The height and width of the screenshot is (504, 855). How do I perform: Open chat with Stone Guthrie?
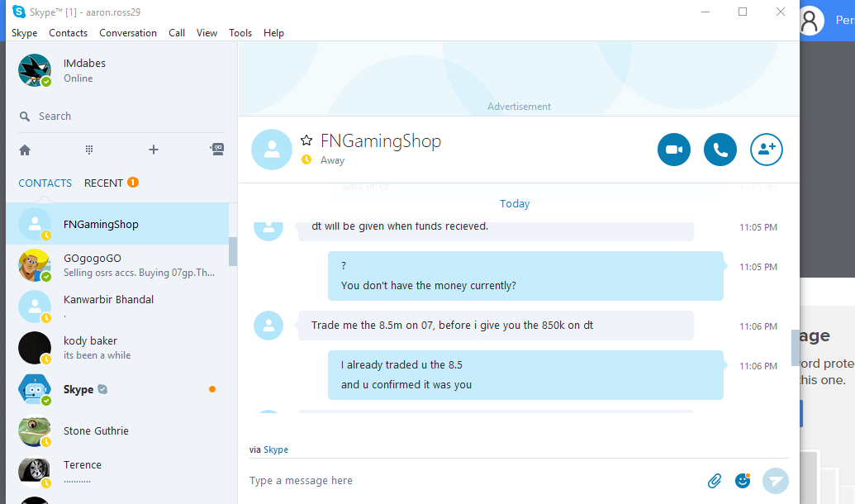coord(117,431)
